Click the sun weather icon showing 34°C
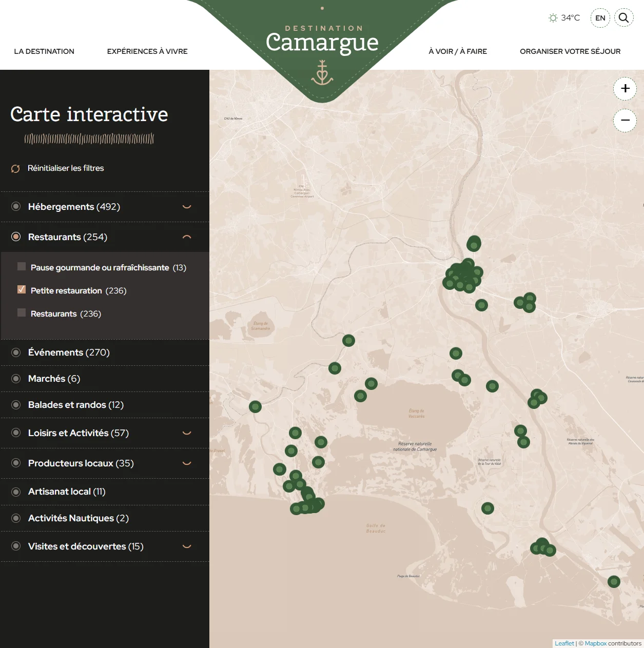Screen dimensions: 644x648 (x=553, y=18)
